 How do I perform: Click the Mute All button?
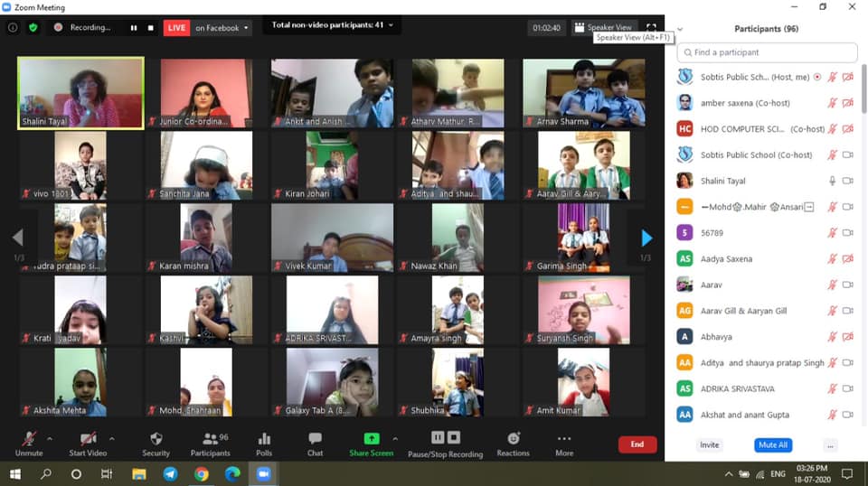772,445
